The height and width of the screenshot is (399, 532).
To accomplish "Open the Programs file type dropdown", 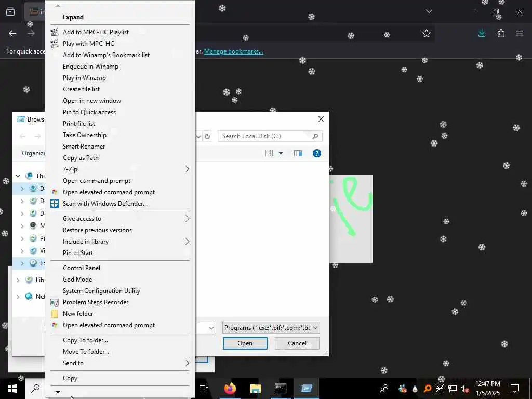I will [x=271, y=328].
